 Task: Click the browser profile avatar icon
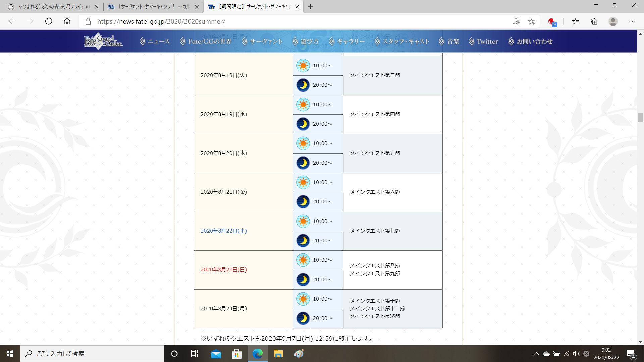(613, 21)
